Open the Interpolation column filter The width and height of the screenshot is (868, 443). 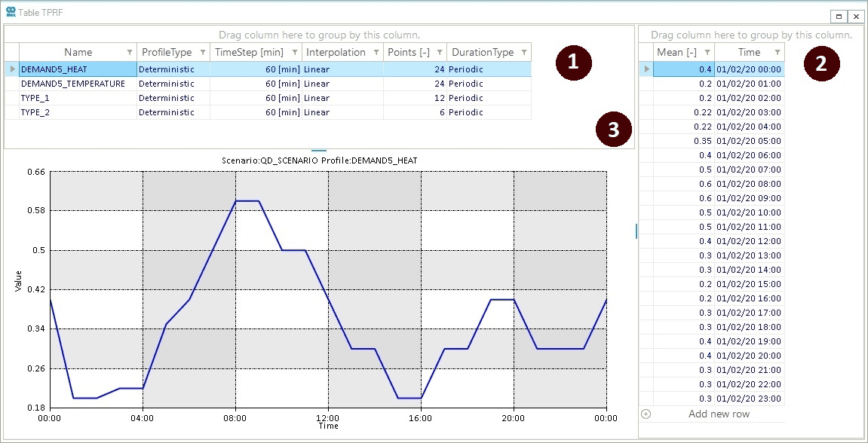point(376,53)
